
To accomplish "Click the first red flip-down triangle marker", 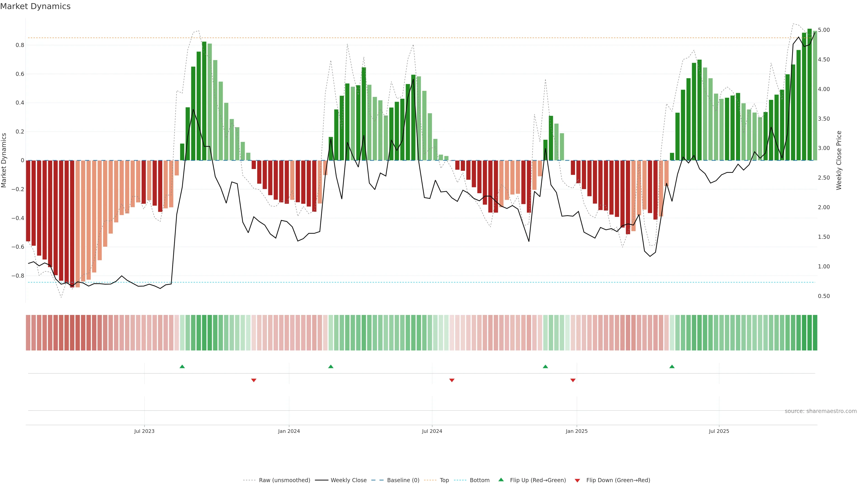I will click(x=254, y=380).
